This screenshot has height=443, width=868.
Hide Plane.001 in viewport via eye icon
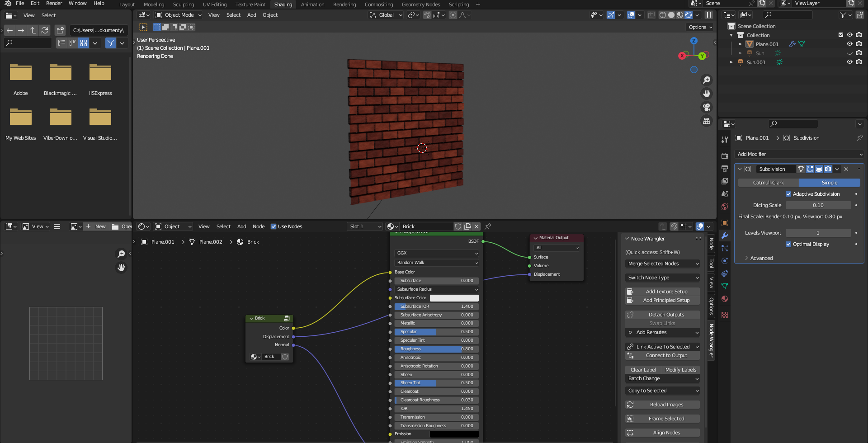coord(849,44)
